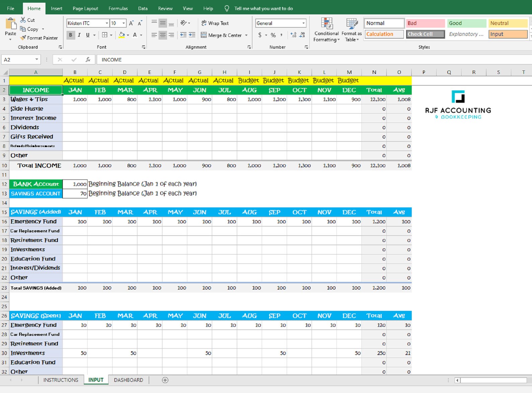Open Conditional Formatting menu

(x=327, y=30)
